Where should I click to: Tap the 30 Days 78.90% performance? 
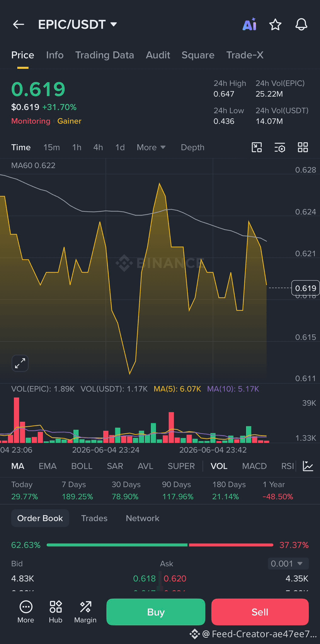pyautogui.click(x=126, y=490)
